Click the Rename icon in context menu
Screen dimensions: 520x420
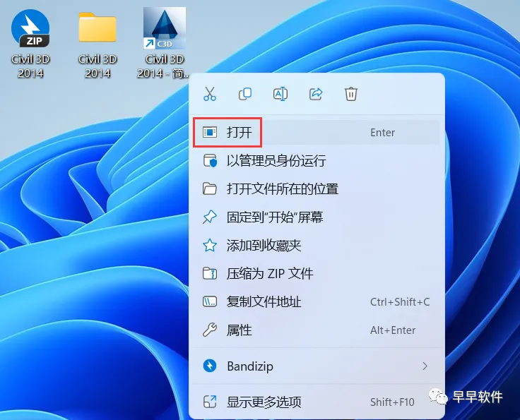(x=280, y=94)
